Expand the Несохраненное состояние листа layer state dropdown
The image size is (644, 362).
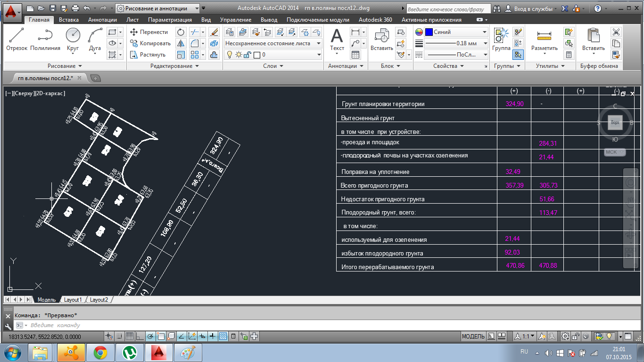pos(319,43)
